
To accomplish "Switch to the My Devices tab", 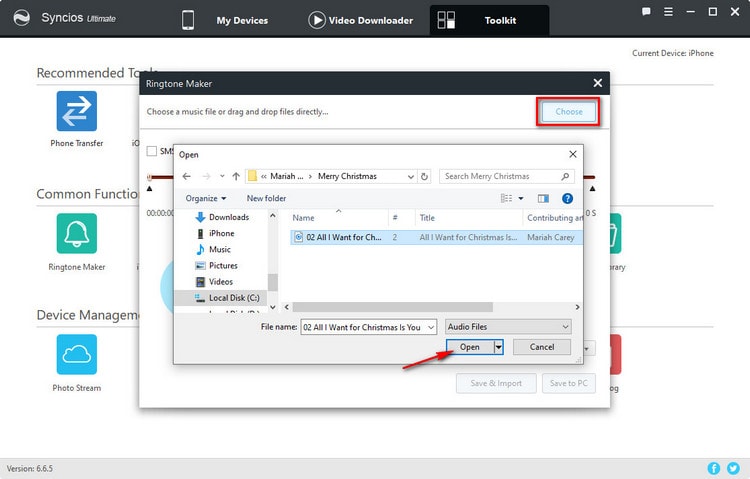I will tap(243, 21).
